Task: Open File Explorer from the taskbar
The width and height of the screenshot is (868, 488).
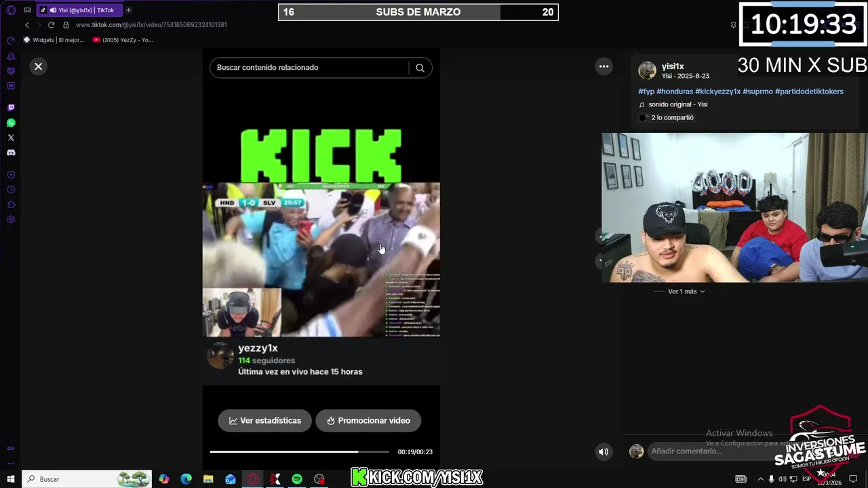Action: click(208, 479)
